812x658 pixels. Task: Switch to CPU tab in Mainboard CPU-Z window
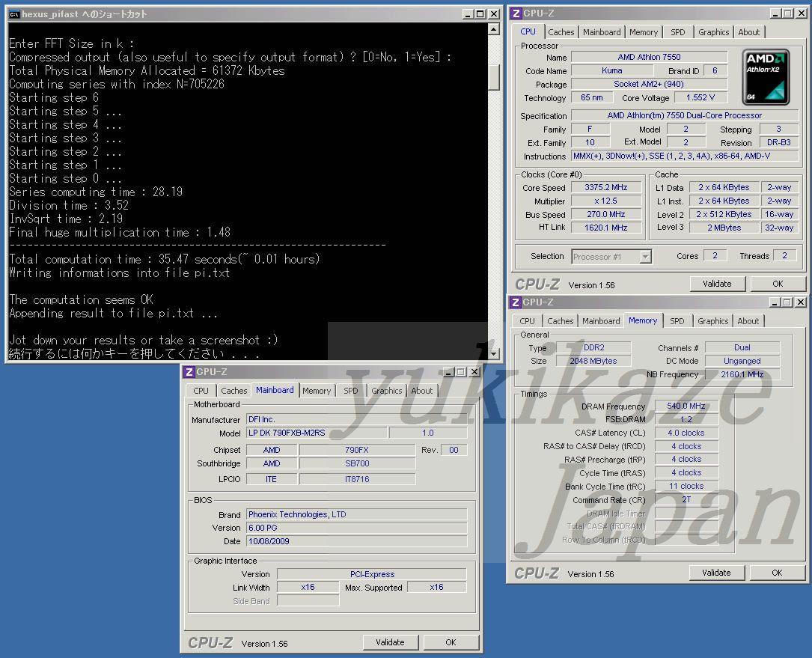(x=201, y=392)
